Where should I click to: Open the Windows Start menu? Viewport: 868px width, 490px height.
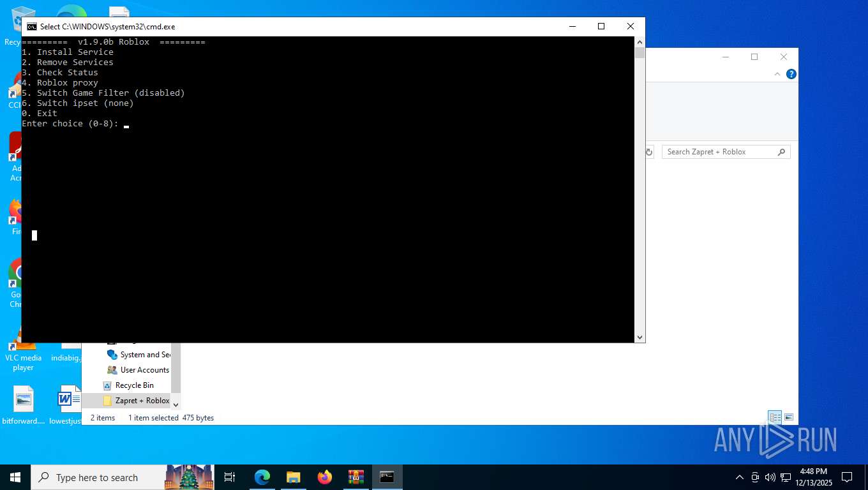pos(15,477)
